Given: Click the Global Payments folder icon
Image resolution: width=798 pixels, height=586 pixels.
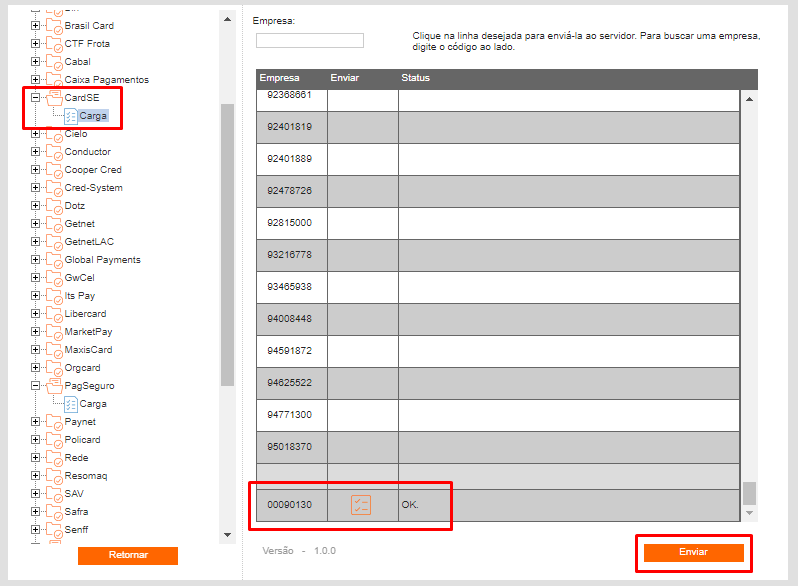Looking at the screenshot, I should (x=54, y=260).
